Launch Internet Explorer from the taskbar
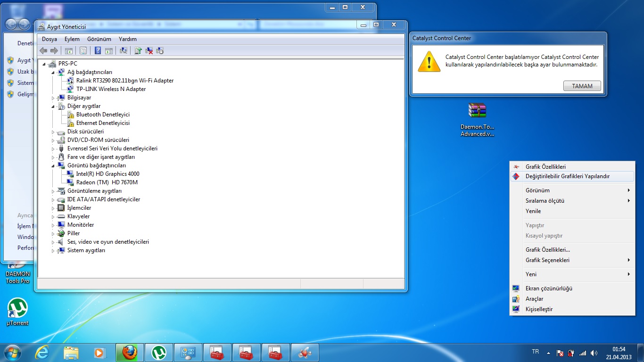 click(x=42, y=352)
